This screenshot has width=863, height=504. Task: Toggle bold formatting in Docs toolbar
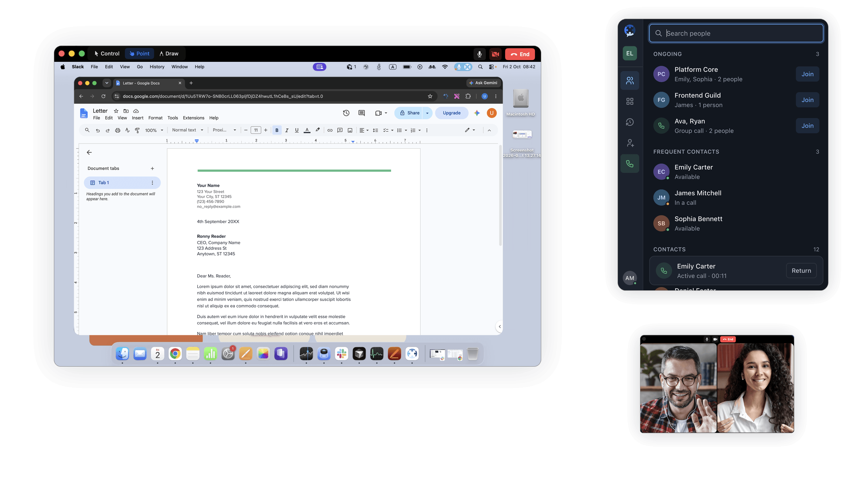click(x=277, y=130)
